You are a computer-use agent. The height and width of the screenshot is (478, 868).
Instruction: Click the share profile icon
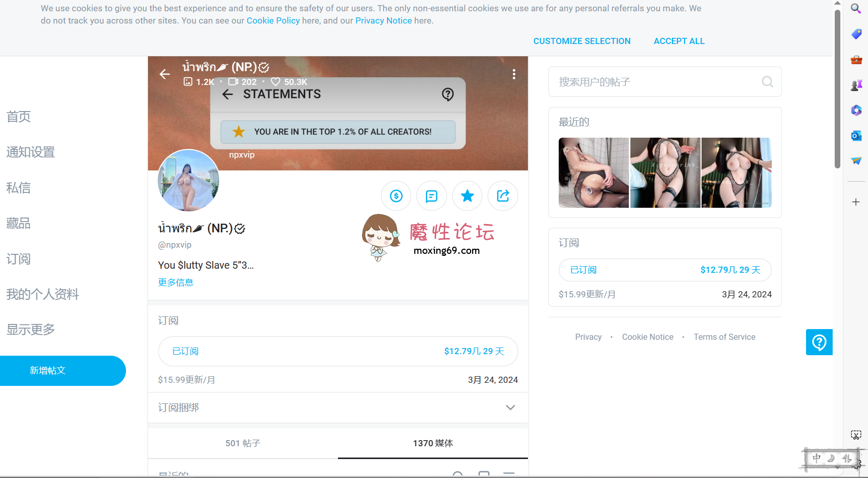pos(502,195)
